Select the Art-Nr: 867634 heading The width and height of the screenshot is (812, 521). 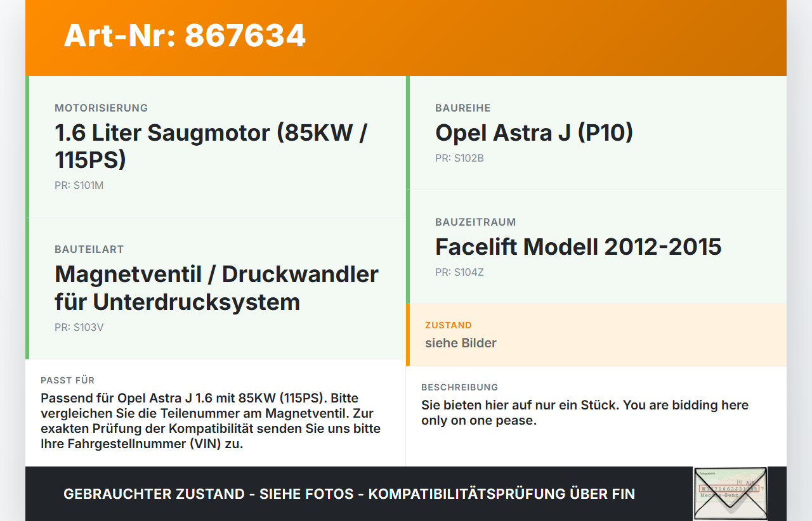185,35
